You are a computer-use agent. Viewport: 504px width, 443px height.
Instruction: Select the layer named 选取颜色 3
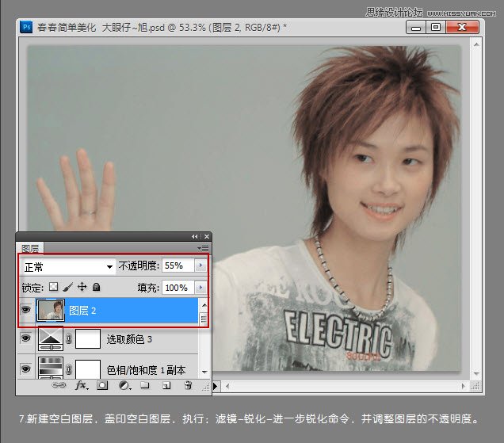point(129,339)
